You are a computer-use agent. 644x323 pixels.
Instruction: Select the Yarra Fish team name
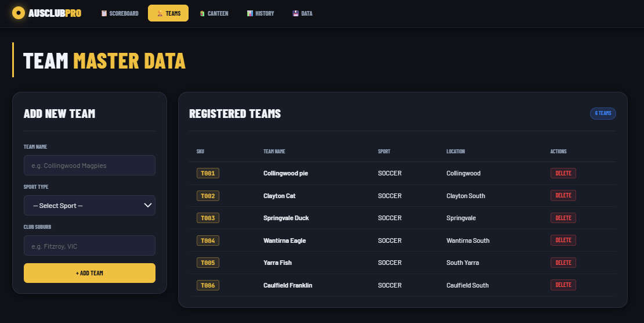click(277, 263)
